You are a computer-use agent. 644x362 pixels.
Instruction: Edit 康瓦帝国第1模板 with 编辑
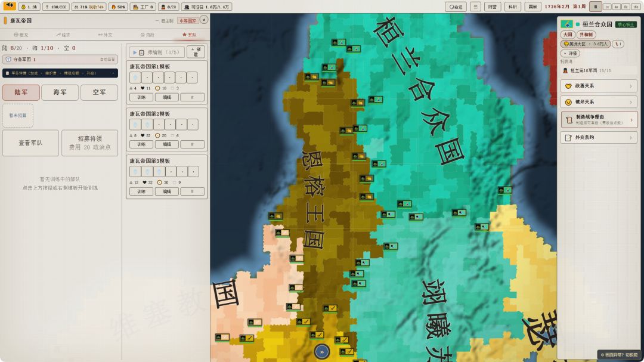tap(167, 97)
